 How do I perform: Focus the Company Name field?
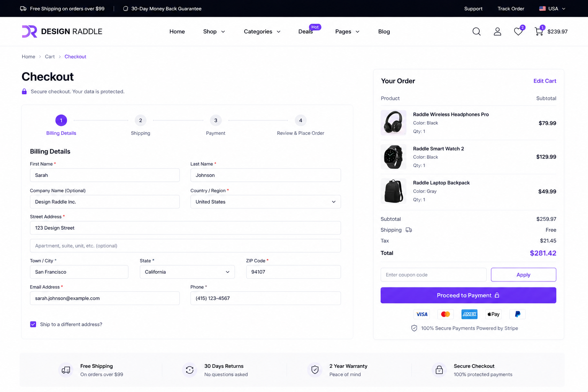point(105,202)
